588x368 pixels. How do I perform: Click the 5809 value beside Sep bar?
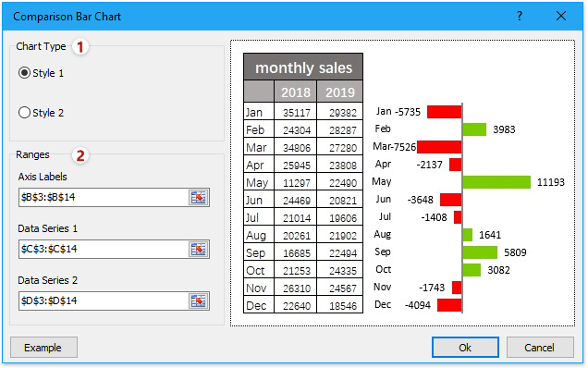[x=515, y=252]
